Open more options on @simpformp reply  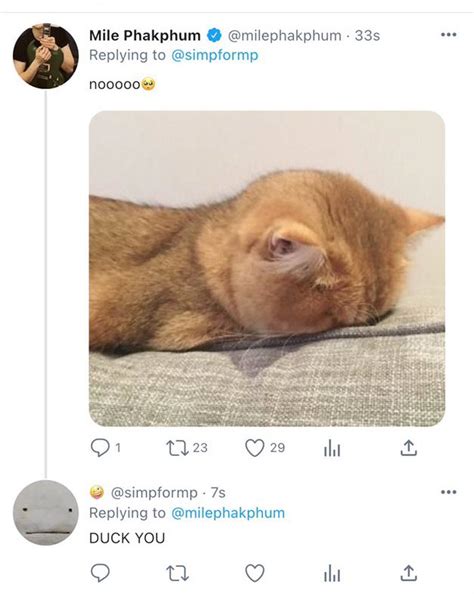[449, 492]
